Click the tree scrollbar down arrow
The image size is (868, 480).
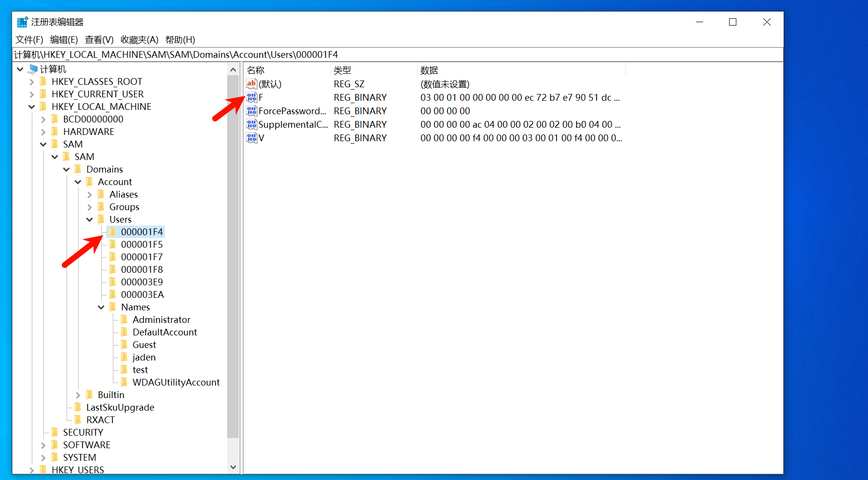[233, 467]
